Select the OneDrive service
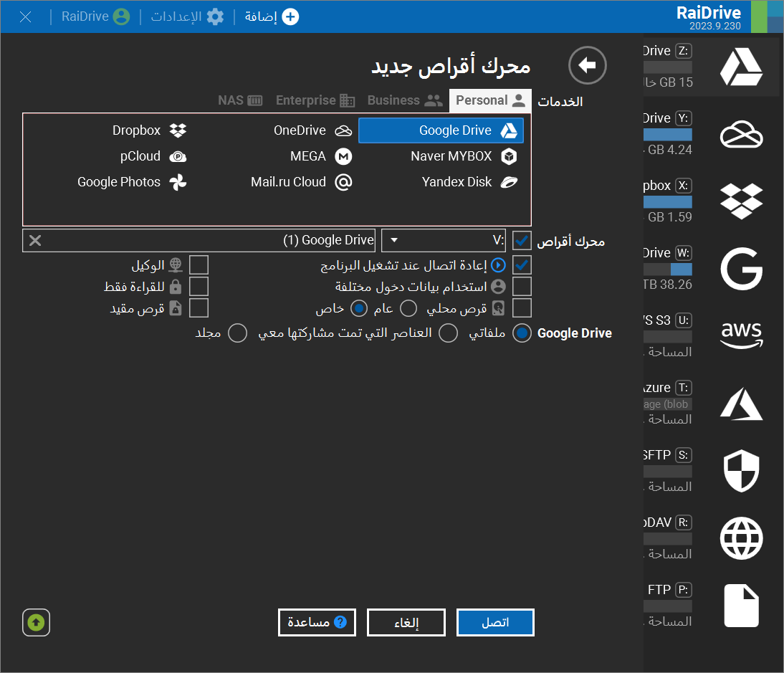Screen dimensions: 784x673 pyautogui.click(x=313, y=130)
